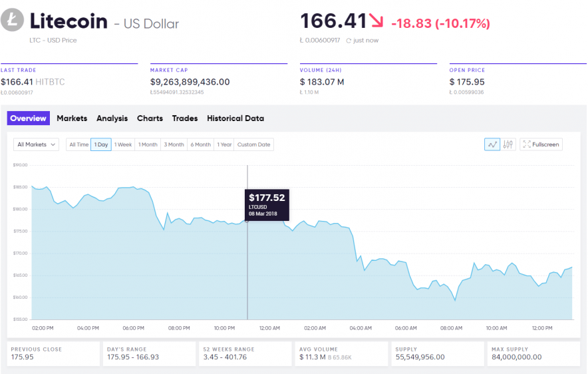Go to the Markets tab

[72, 118]
